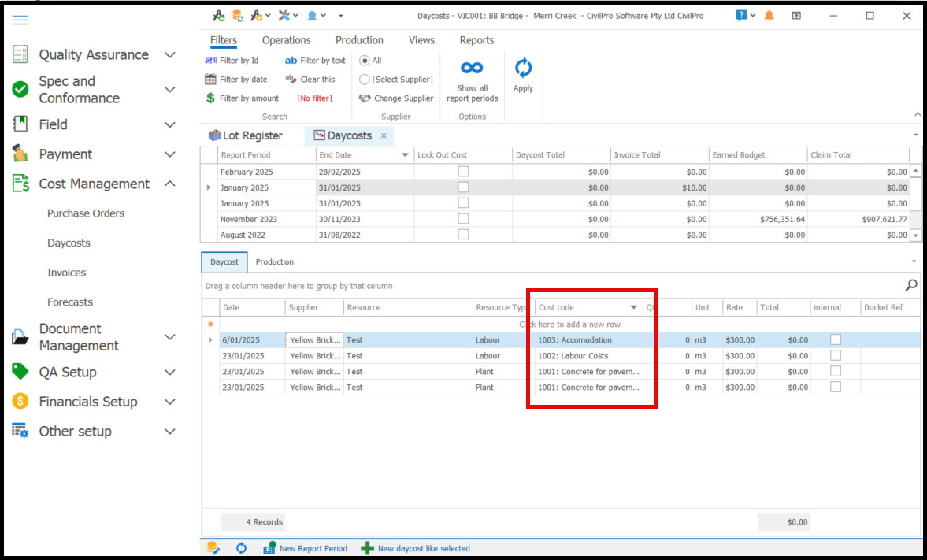Open the hamburger menu icon
Image resolution: width=927 pixels, height=560 pixels.
[20, 20]
